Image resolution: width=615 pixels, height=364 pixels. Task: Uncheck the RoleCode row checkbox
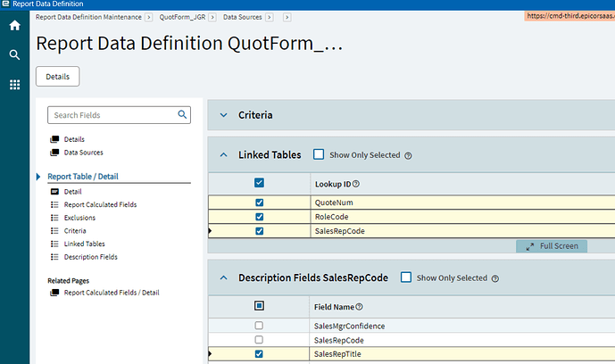(259, 217)
